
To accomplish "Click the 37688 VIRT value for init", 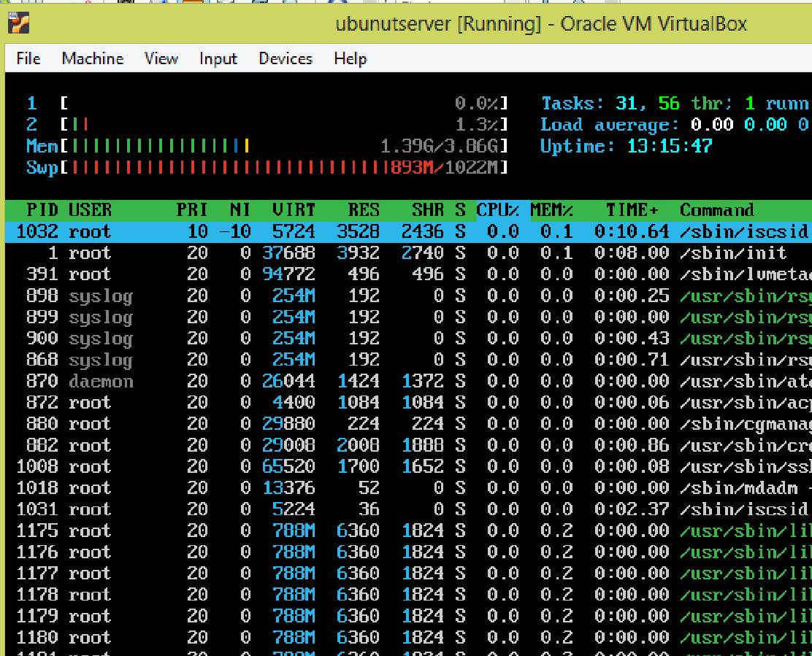I will pyautogui.click(x=288, y=253).
